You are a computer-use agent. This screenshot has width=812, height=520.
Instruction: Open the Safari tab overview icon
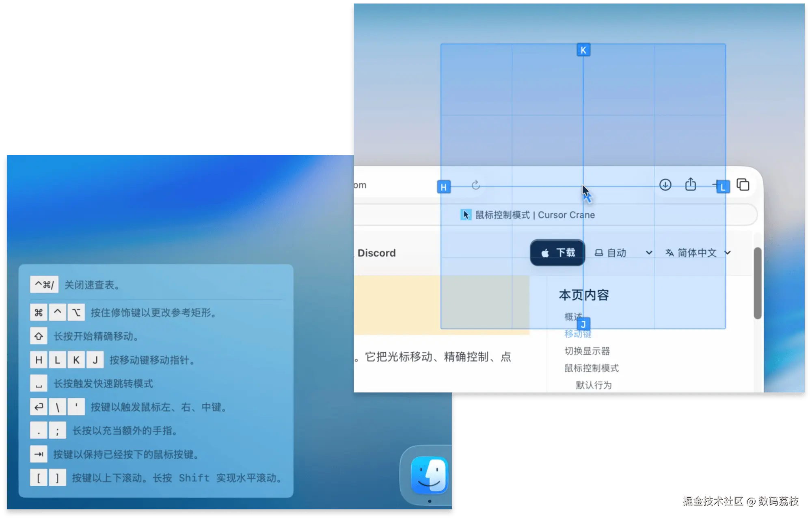click(x=743, y=184)
